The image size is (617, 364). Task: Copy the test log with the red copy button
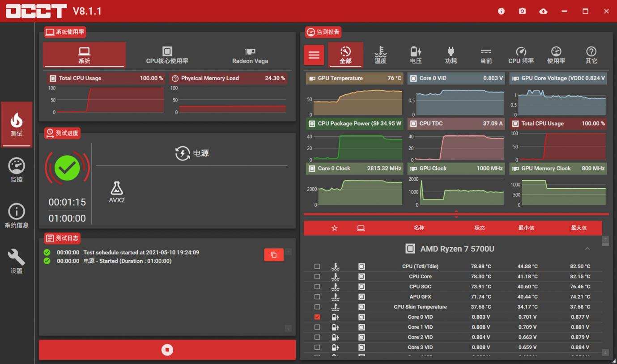(x=274, y=255)
